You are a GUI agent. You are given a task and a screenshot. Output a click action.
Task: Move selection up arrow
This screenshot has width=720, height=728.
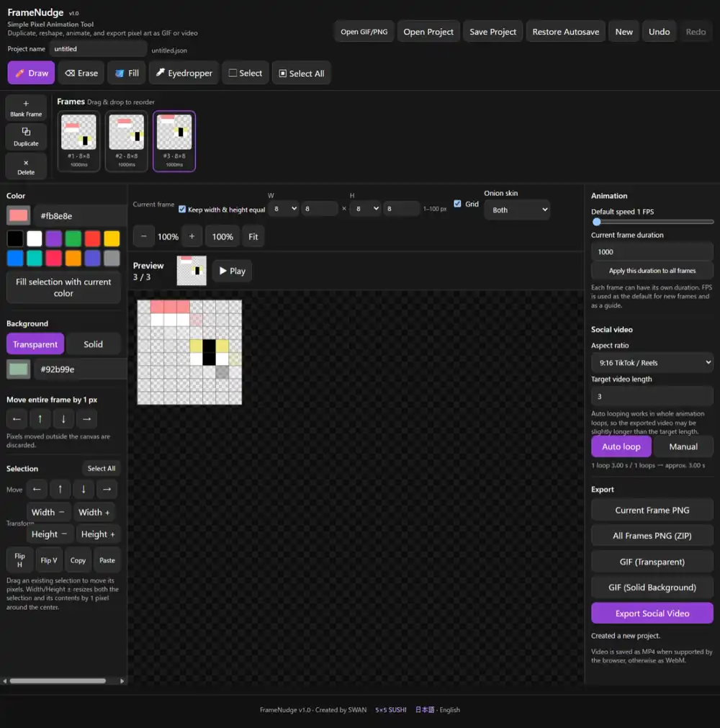(x=60, y=489)
